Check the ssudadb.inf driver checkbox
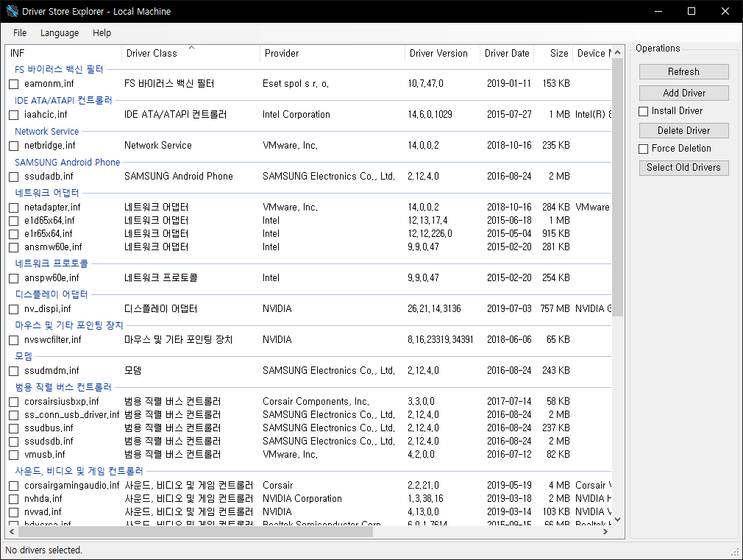 (x=14, y=177)
